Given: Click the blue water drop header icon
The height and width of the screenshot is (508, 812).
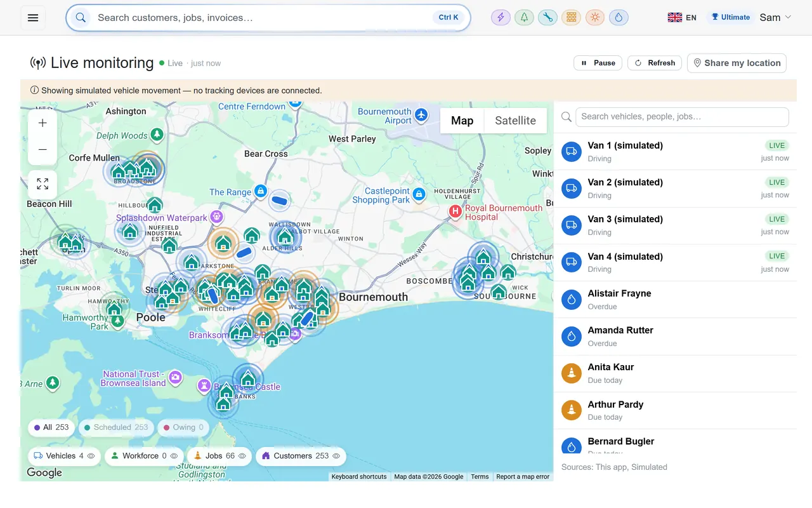Looking at the screenshot, I should tap(619, 18).
